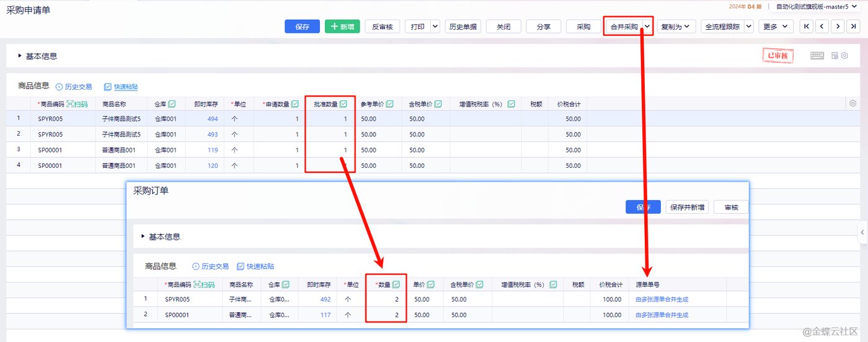Expand the 全流程跟踪 dropdown arrow
Screen dimensions: 868x342
[x=748, y=27]
